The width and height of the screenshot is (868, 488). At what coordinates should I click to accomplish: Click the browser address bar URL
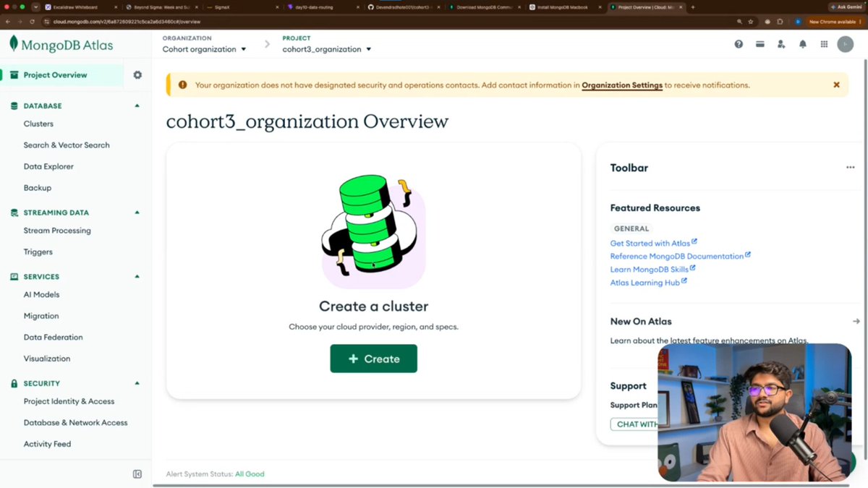(127, 22)
